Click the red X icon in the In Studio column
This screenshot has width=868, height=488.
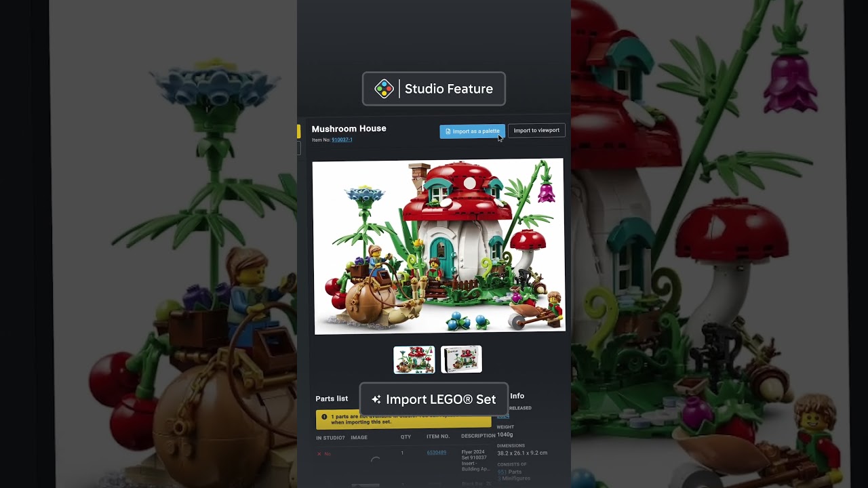pyautogui.click(x=319, y=453)
